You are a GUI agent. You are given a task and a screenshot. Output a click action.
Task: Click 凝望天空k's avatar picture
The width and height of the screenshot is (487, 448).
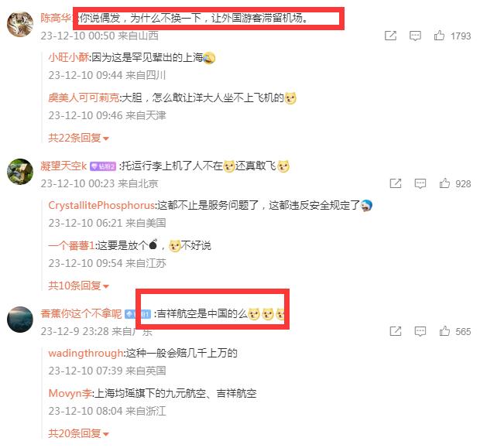click(x=20, y=171)
